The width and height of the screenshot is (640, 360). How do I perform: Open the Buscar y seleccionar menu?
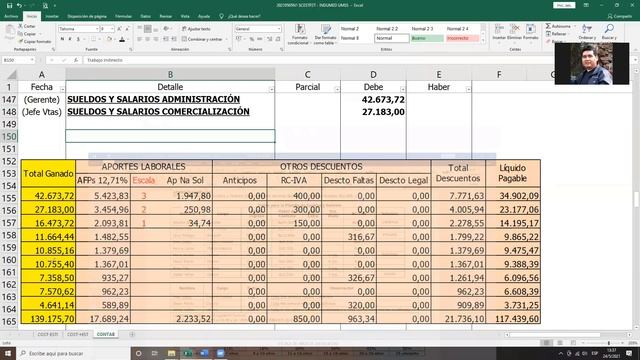609,32
